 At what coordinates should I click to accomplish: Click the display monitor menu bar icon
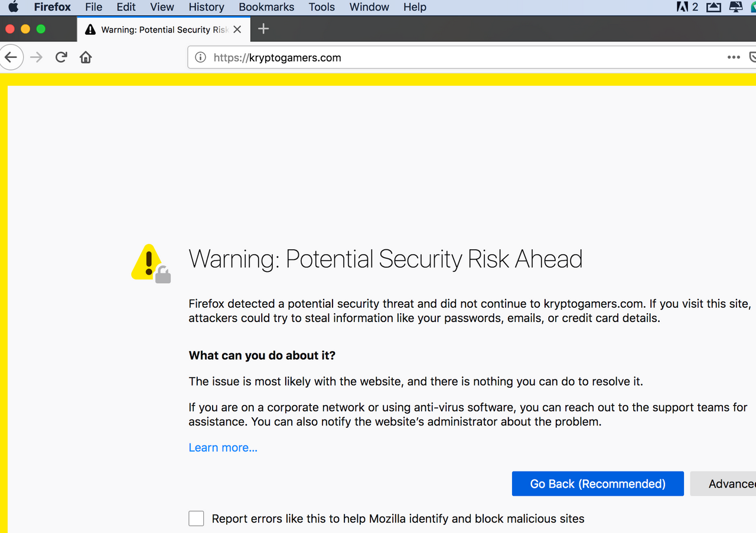pos(736,7)
